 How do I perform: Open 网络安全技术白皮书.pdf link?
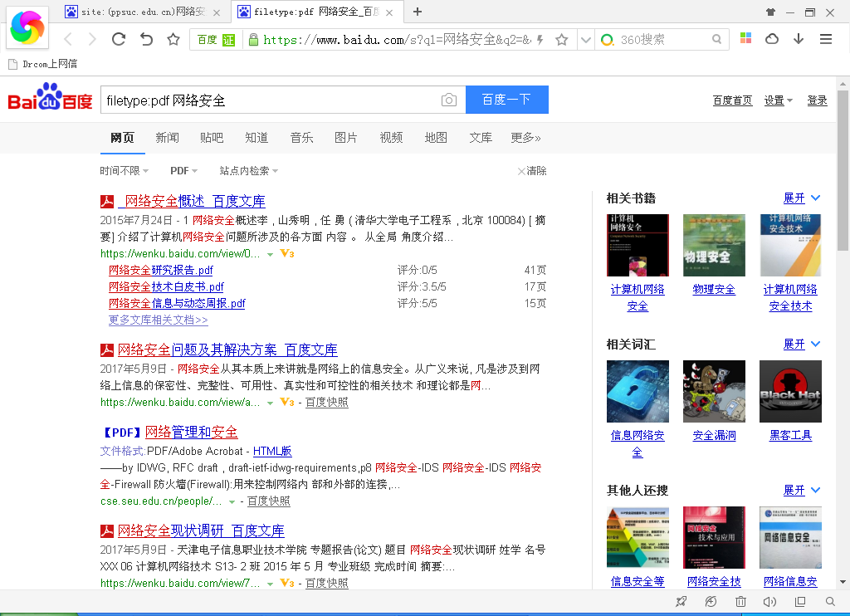(166, 286)
